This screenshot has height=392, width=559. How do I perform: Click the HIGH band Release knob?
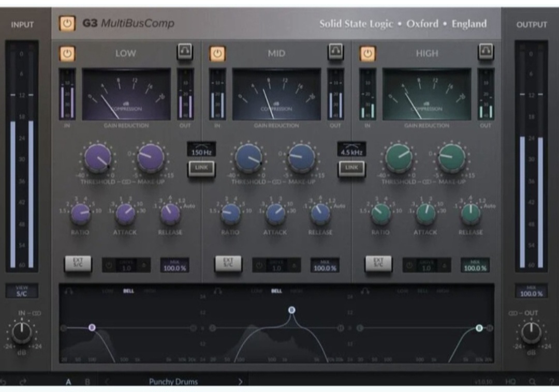pyautogui.click(x=470, y=213)
